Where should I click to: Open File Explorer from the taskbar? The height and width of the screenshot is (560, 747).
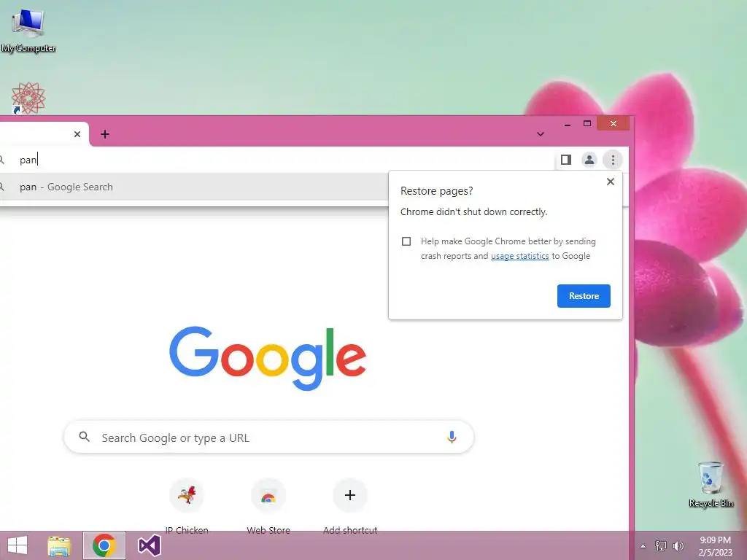pyautogui.click(x=60, y=545)
